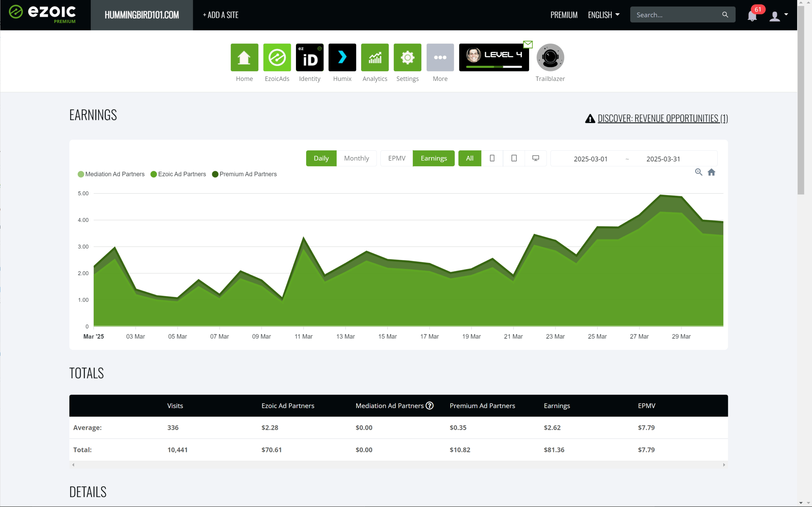The width and height of the screenshot is (812, 507).
Task: Toggle Mediation Ad Partners legend series
Action: (x=111, y=174)
